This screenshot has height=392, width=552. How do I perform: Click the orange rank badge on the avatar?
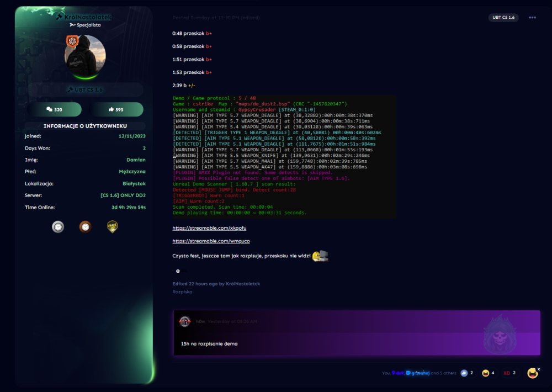(x=72, y=41)
